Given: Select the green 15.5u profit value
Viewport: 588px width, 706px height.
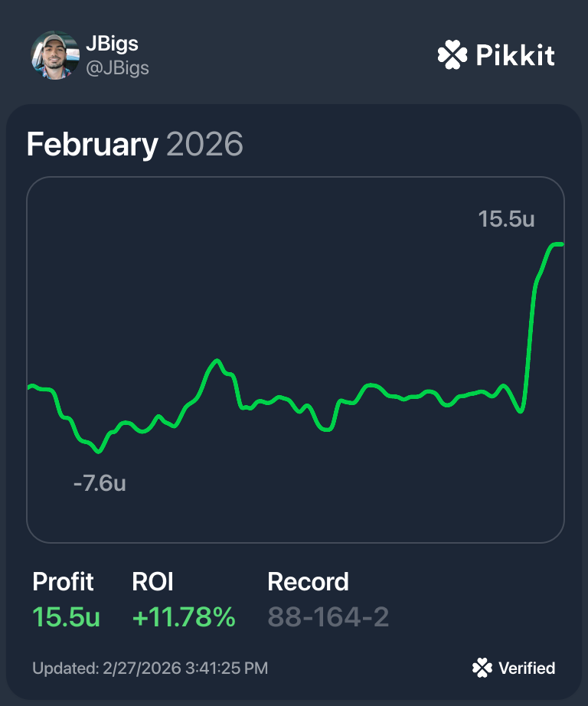Looking at the screenshot, I should [x=67, y=617].
